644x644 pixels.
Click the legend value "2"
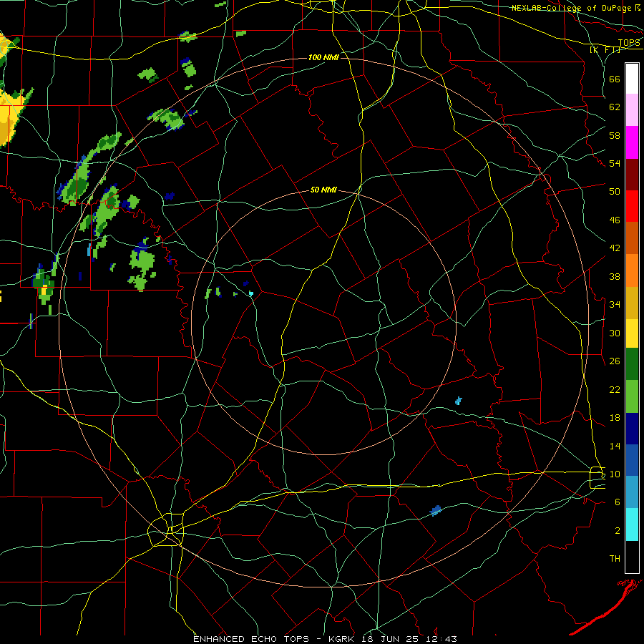pos(617,531)
